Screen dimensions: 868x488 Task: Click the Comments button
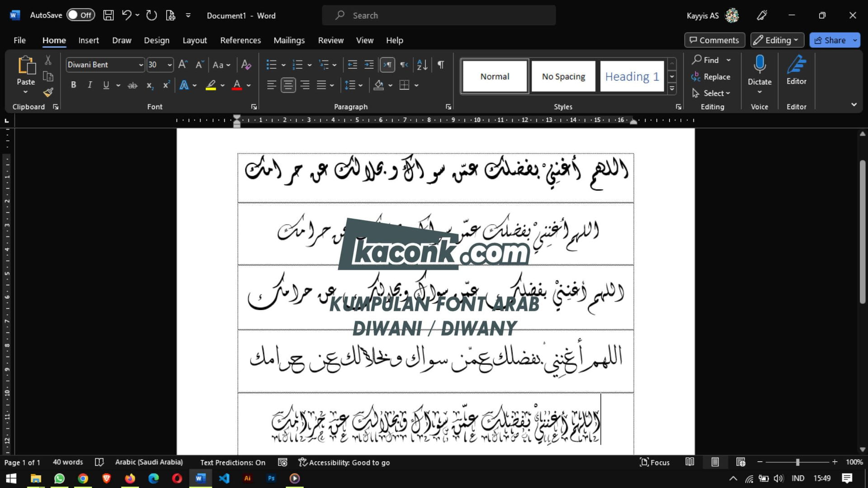pyautogui.click(x=714, y=40)
